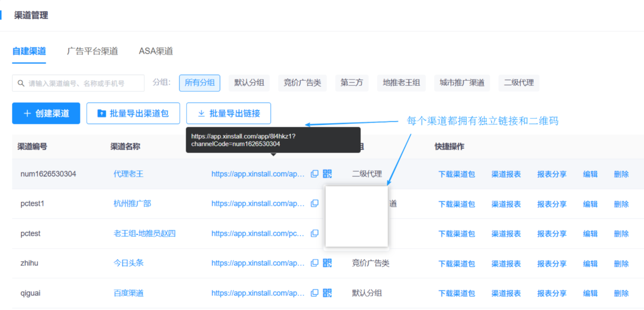Copy link icon in 百度渠道 row
Screen dimensions: 644x310
(x=315, y=293)
